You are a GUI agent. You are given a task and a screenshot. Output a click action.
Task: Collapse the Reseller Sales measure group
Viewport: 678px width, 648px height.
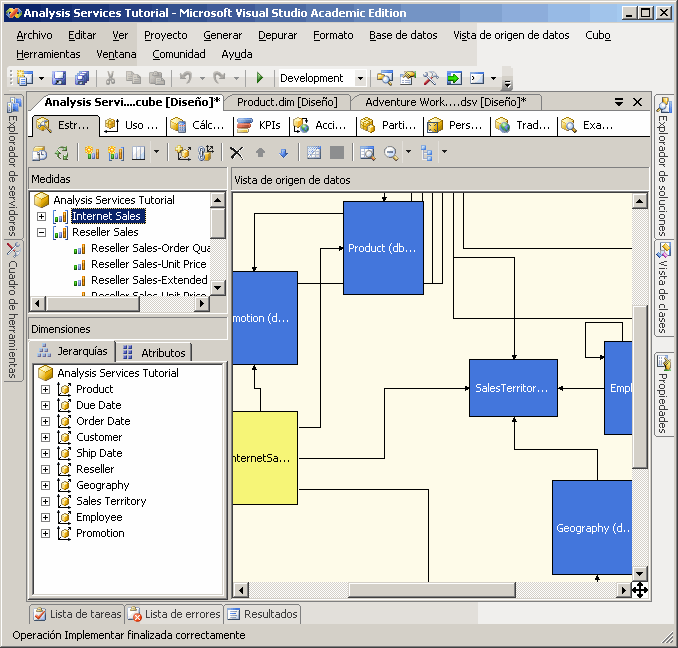(42, 233)
